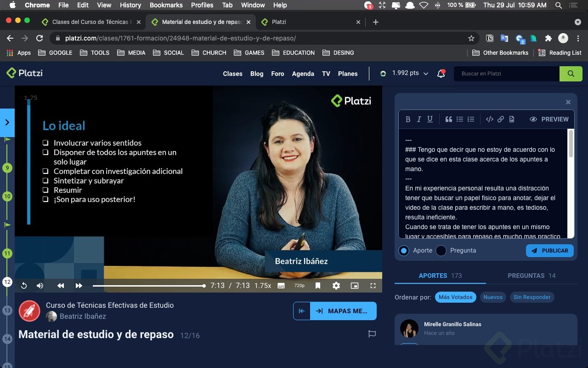588x368 pixels.
Task: Select the Aporte radio option
Action: [x=404, y=251]
